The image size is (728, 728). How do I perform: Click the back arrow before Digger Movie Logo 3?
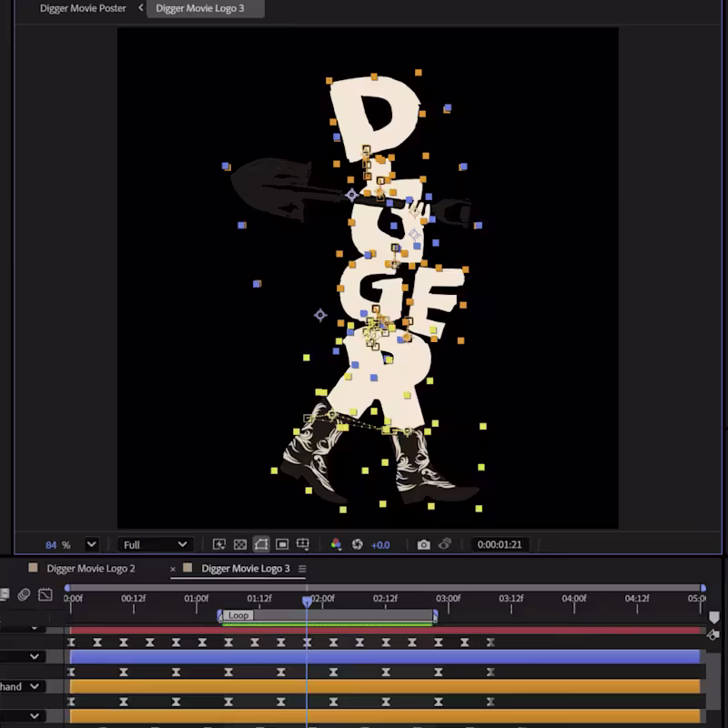coord(141,8)
